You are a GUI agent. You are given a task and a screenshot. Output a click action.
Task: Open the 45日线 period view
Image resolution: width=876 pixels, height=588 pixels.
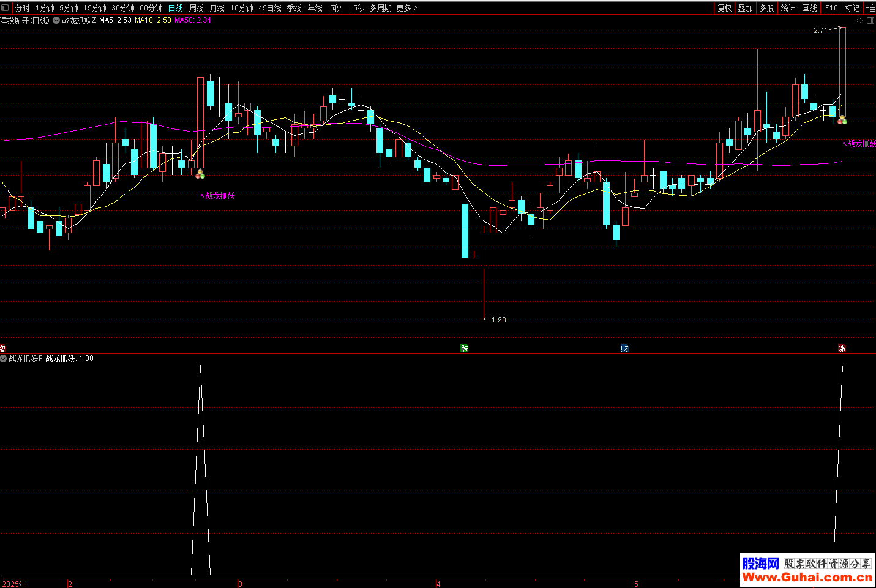pos(270,8)
